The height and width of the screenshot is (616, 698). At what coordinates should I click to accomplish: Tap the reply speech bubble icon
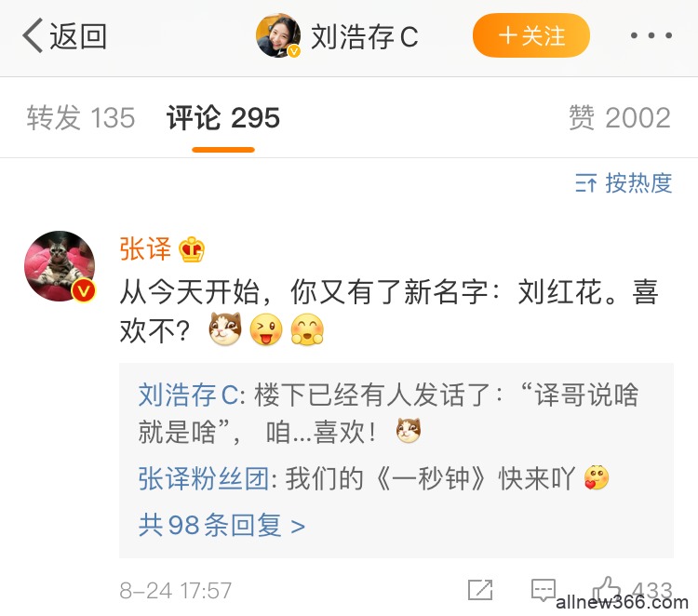point(544,590)
